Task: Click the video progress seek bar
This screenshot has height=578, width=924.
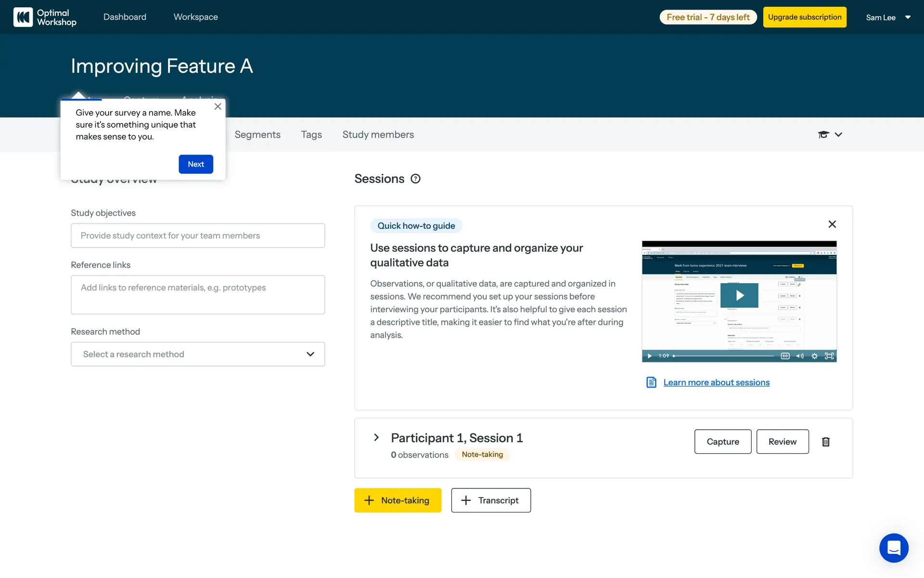Action: (x=724, y=356)
